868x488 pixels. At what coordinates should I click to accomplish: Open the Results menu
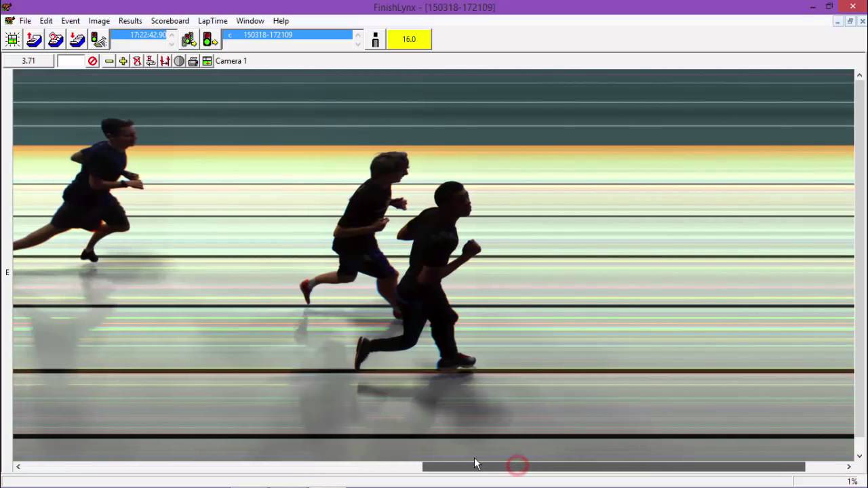pos(130,21)
